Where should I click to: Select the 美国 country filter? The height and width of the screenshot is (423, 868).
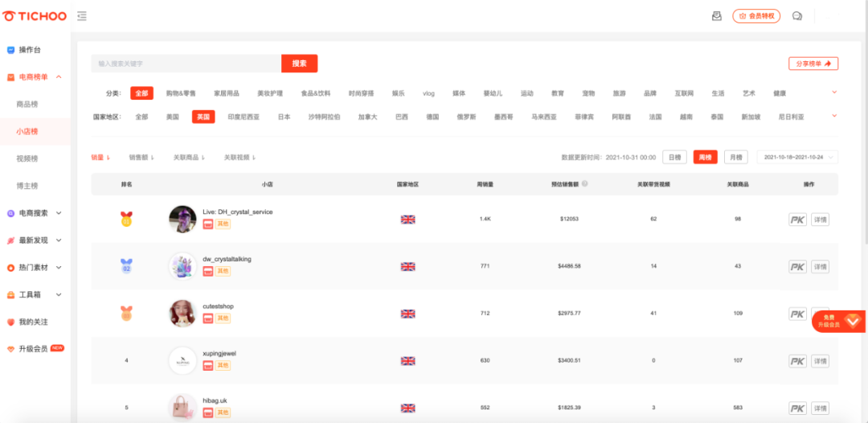(x=172, y=117)
